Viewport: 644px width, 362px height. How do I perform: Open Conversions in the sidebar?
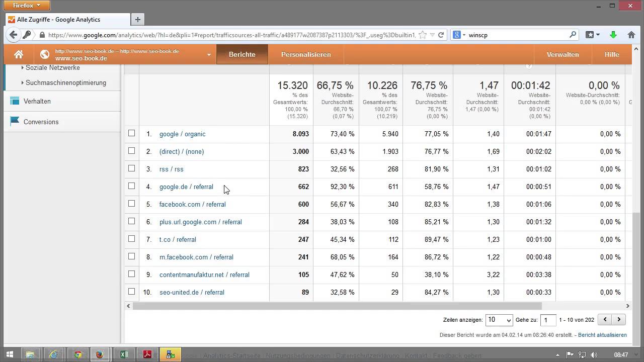coord(41,122)
